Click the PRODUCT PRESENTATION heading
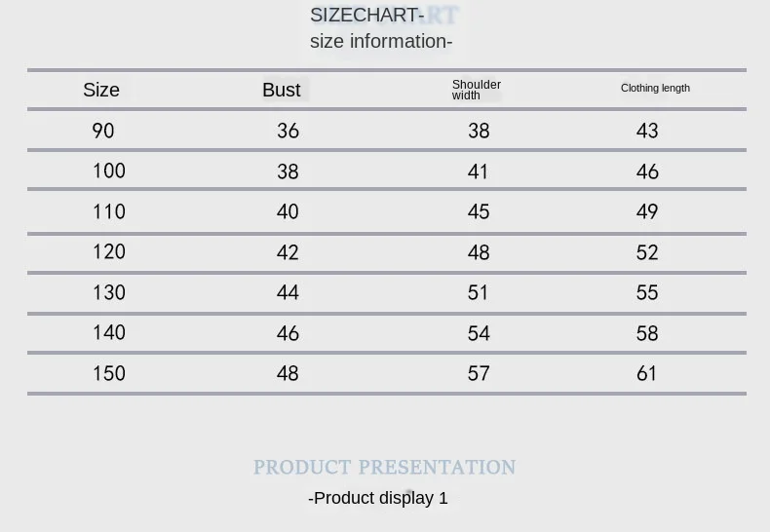 (384, 468)
